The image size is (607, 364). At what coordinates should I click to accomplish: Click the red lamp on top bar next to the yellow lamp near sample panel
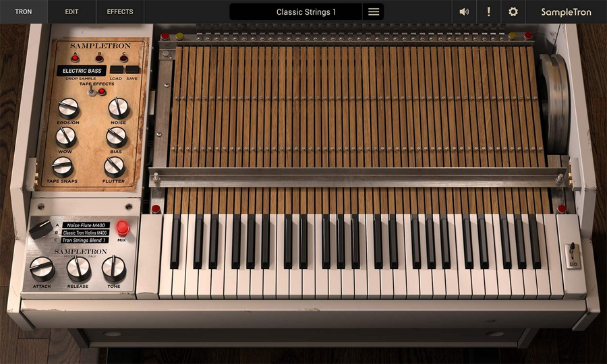165,36
